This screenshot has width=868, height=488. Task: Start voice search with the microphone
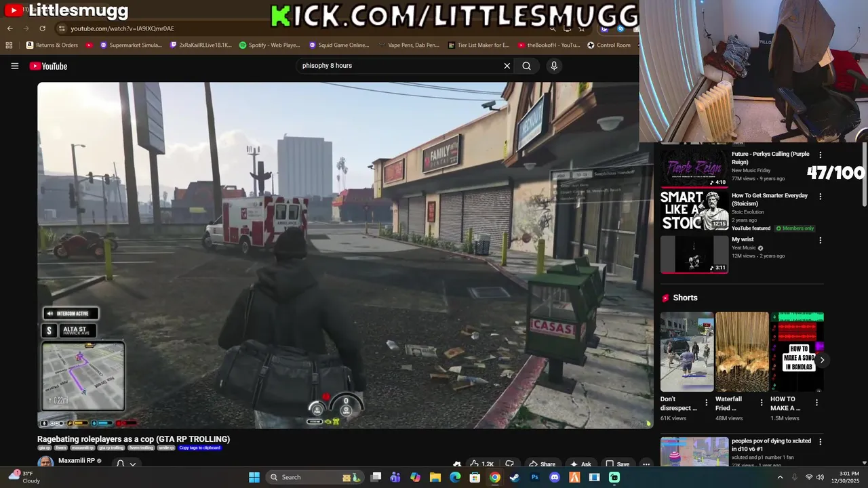coord(554,66)
